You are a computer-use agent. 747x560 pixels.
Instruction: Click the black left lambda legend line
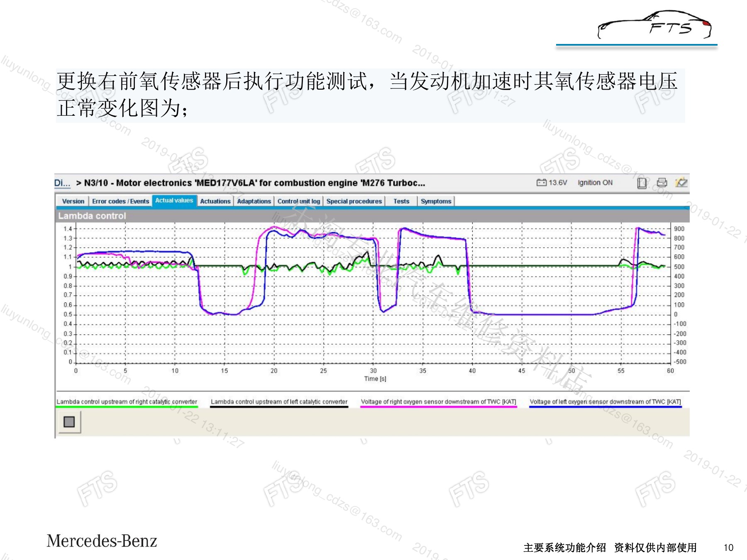click(279, 407)
